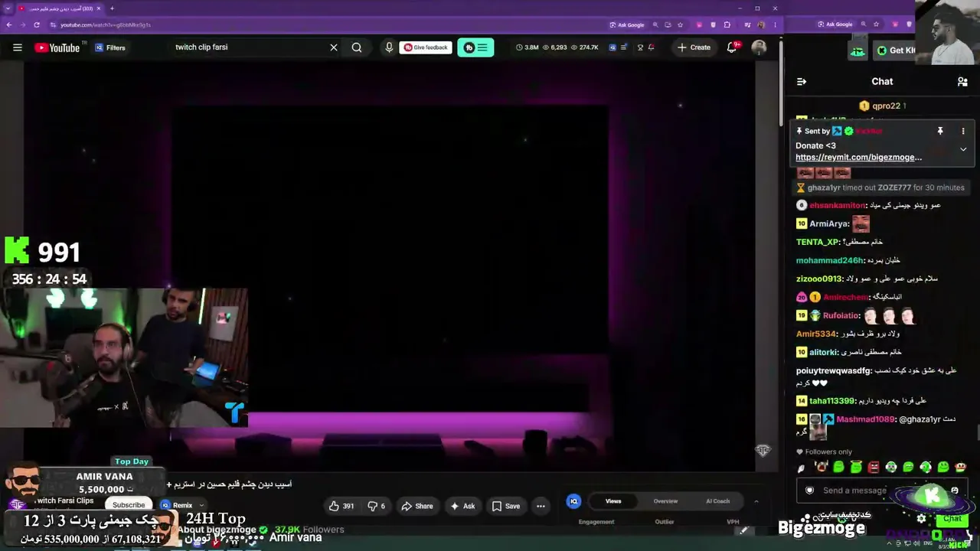Click the Engagement column label

click(596, 522)
